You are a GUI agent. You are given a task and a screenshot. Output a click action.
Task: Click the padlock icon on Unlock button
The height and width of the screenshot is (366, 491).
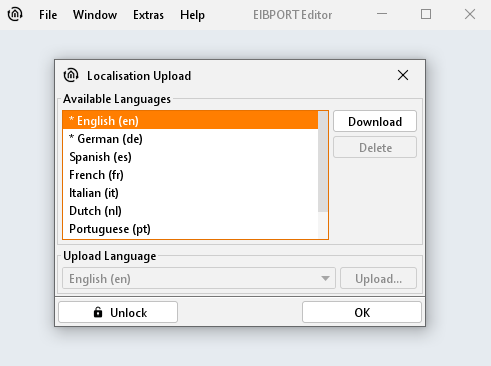click(98, 312)
